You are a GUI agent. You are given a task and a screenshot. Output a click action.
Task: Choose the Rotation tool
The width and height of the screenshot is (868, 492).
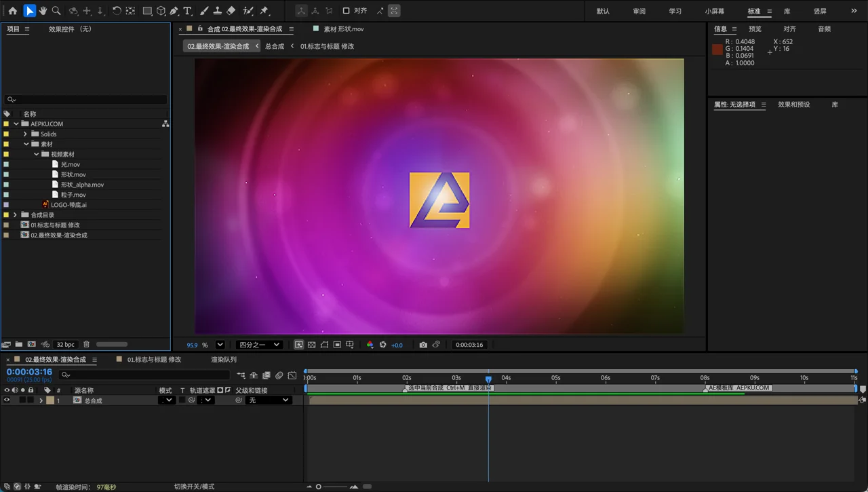click(x=117, y=11)
